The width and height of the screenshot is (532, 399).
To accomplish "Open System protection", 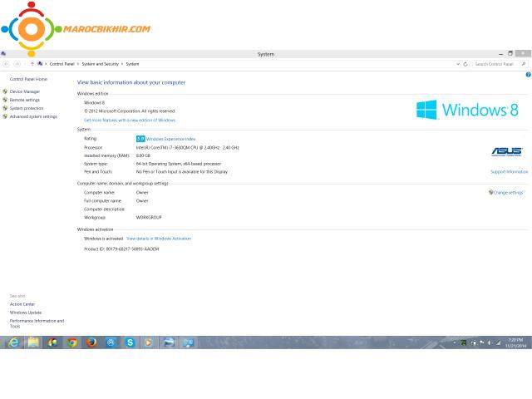I will coord(27,108).
